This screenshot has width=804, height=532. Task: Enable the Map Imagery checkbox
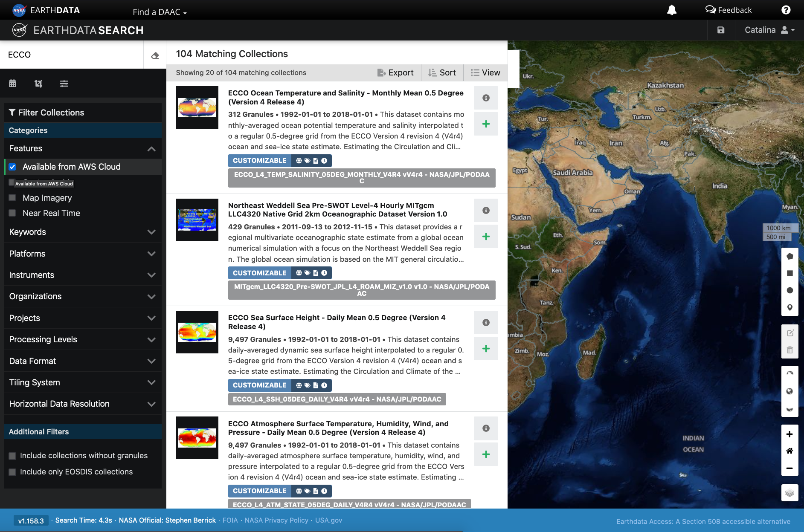(12, 198)
